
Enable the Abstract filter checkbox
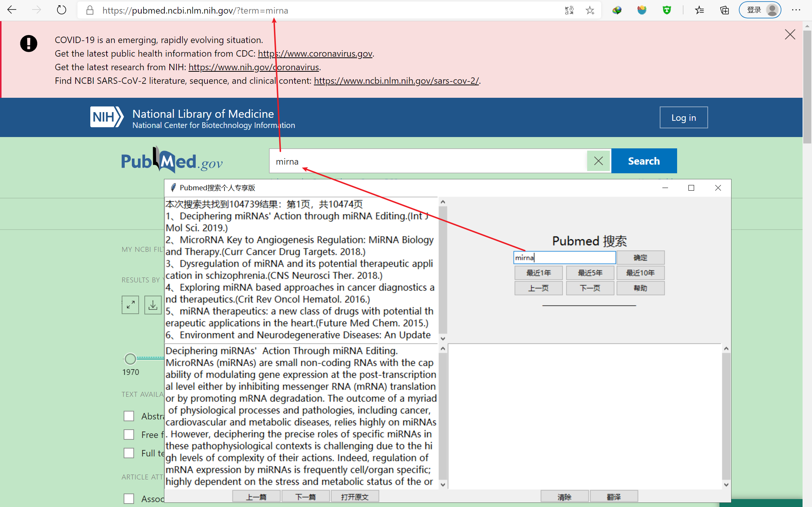129,416
